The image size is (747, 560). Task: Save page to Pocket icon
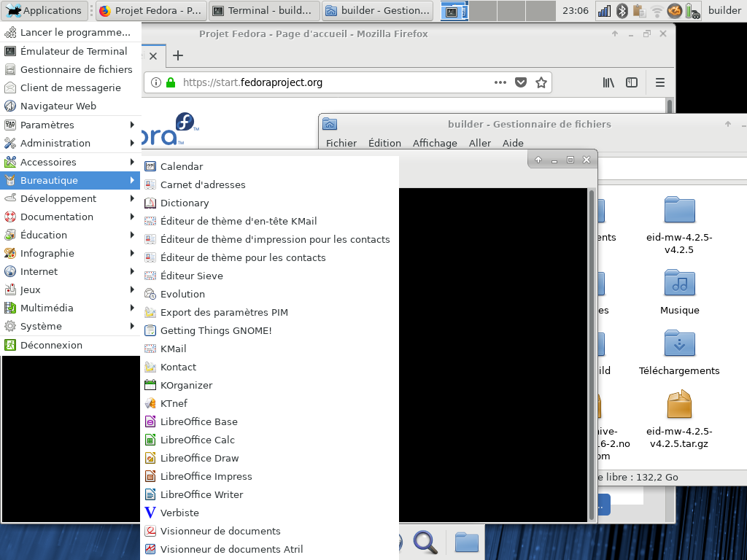coord(521,82)
